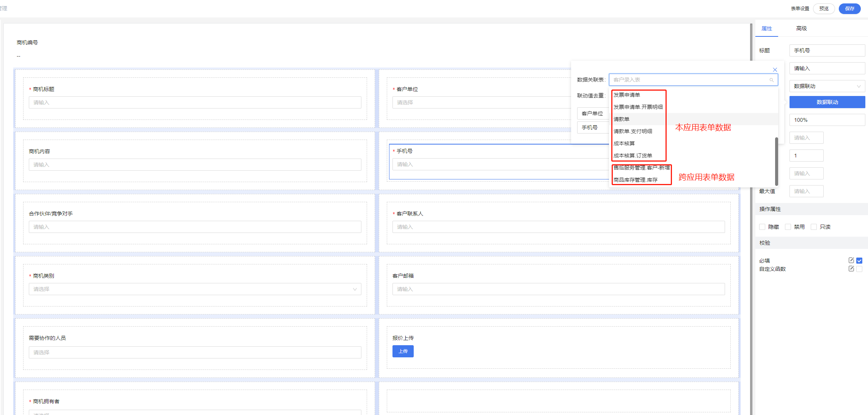Click the form canvas vertical scrollbar
Screen dimensions: 868x415
[751, 219]
